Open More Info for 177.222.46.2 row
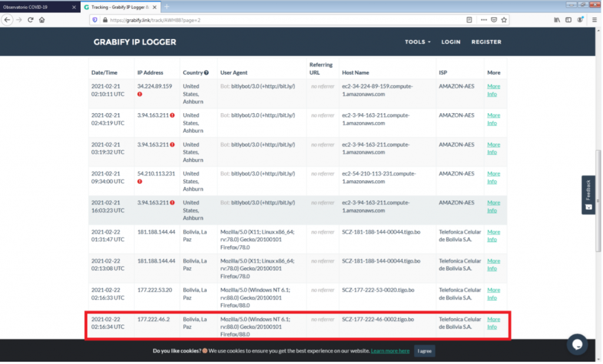The width and height of the screenshot is (603, 364). (493, 323)
